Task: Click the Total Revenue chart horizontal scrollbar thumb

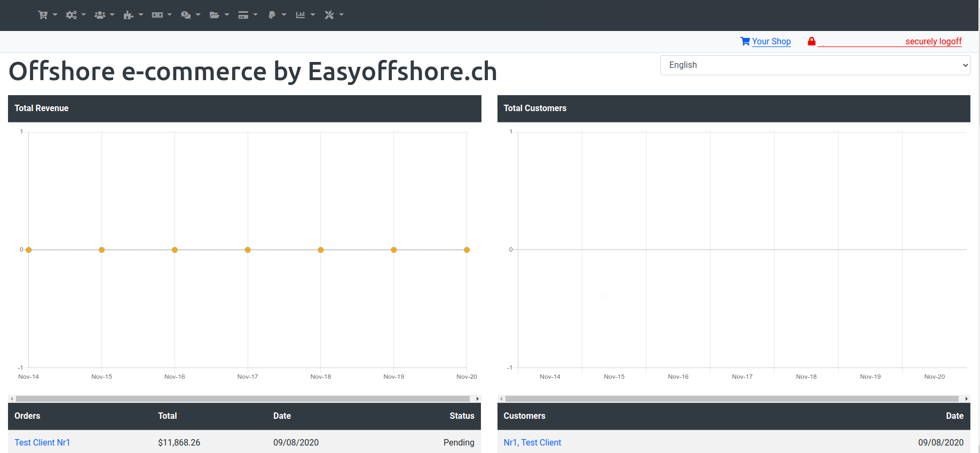Action: [243, 399]
